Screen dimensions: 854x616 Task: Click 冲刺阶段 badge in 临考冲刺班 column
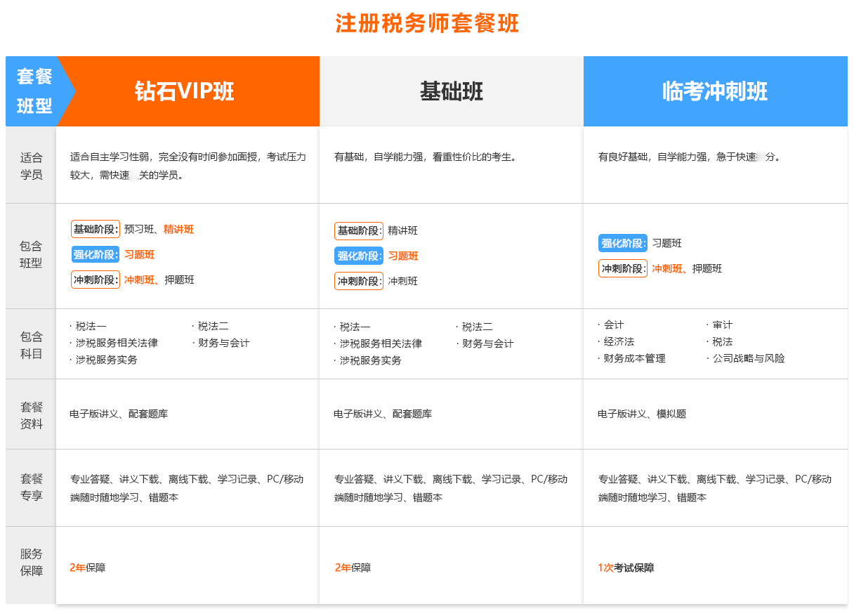[623, 268]
